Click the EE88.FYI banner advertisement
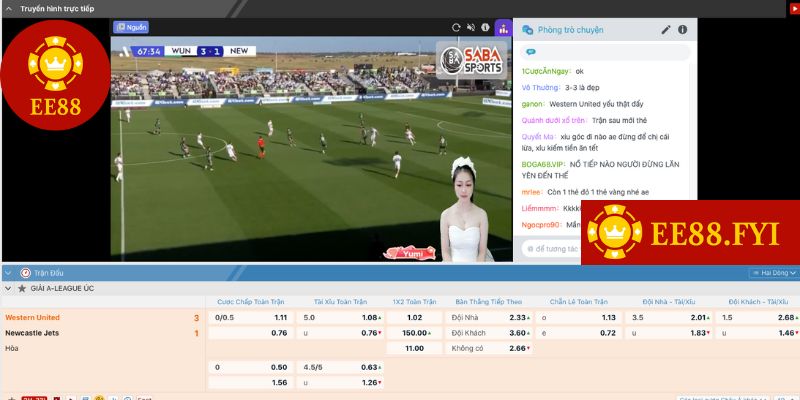This screenshot has width=800, height=400. [x=690, y=233]
